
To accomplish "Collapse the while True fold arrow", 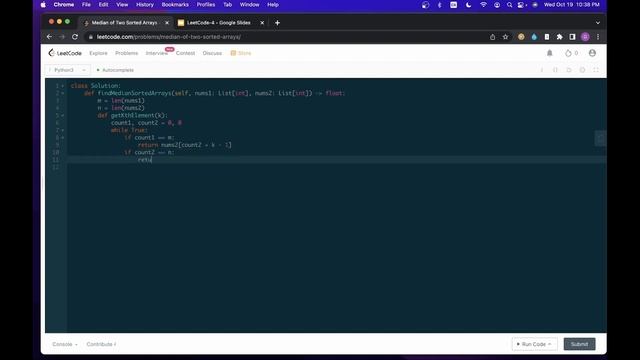I will click(x=62, y=130).
